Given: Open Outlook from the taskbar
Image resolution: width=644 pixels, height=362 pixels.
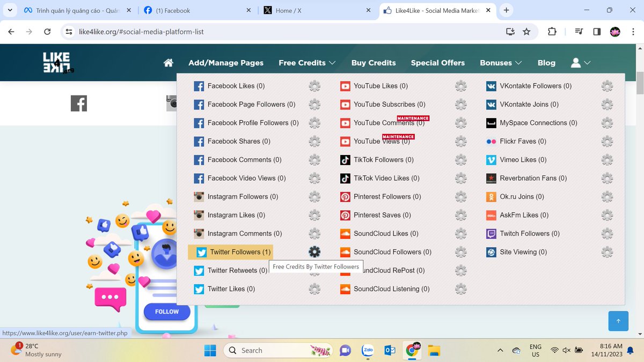Looking at the screenshot, I should (390, 350).
